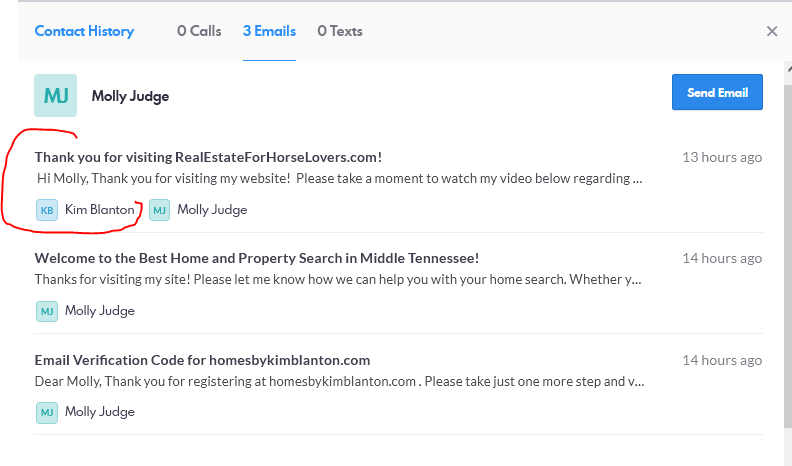Switch to the 0 Calls tab

pyautogui.click(x=199, y=31)
